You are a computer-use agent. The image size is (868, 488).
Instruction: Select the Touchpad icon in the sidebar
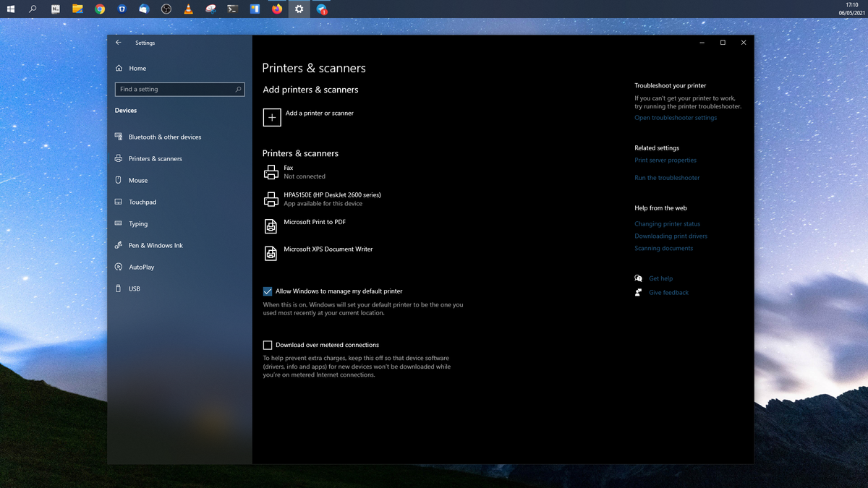[x=118, y=202]
